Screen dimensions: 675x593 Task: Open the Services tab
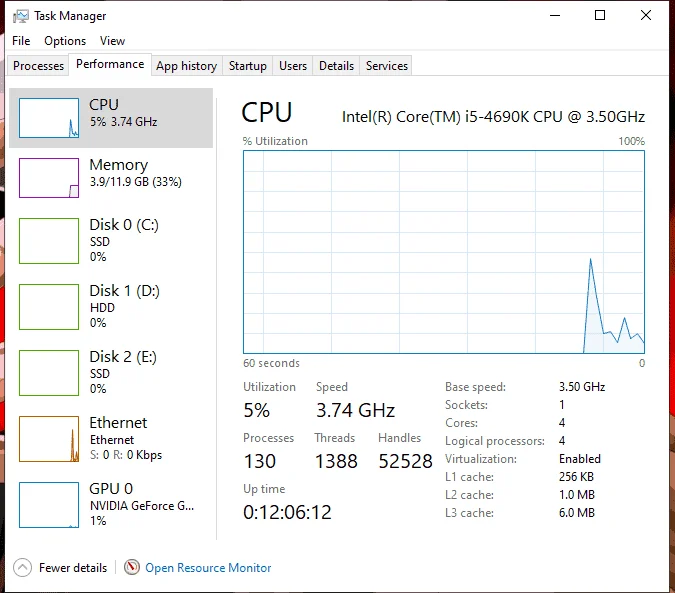click(387, 65)
